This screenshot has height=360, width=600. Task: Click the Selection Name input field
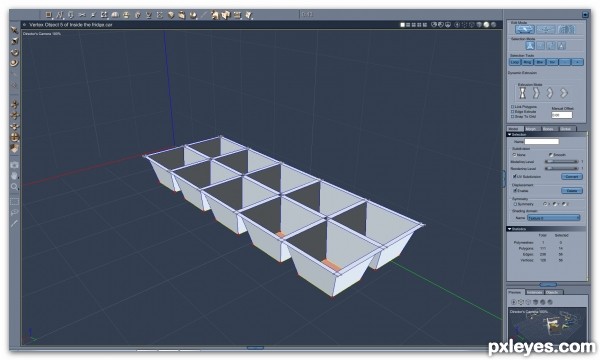click(541, 142)
